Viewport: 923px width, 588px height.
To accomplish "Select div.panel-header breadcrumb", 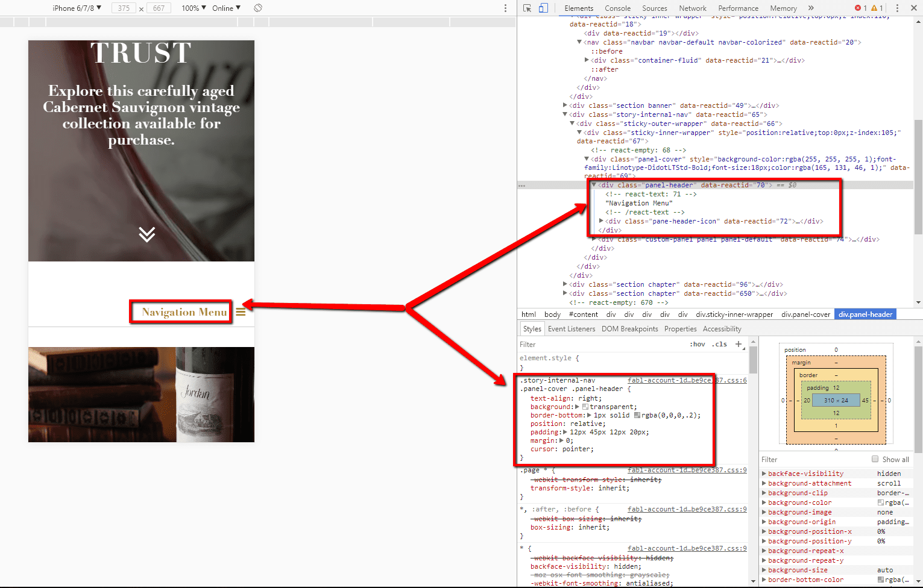I will tap(865, 314).
